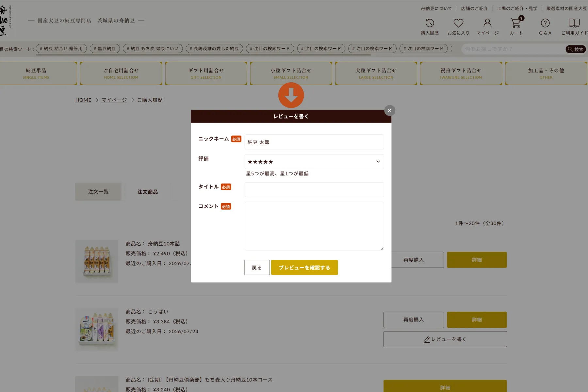Open the Q&A question mark icon
Screen dimensions: 588x392
pos(545,23)
